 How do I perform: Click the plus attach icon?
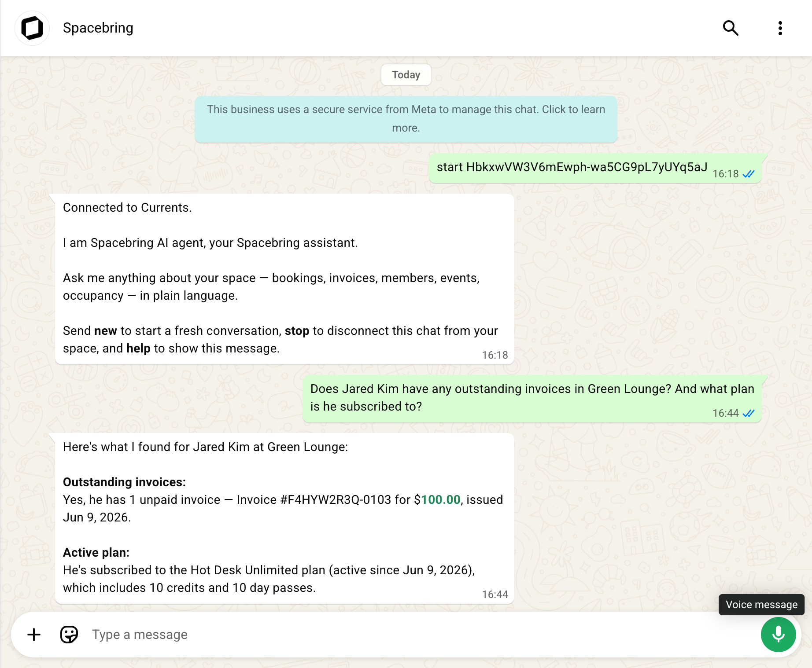pos(34,635)
